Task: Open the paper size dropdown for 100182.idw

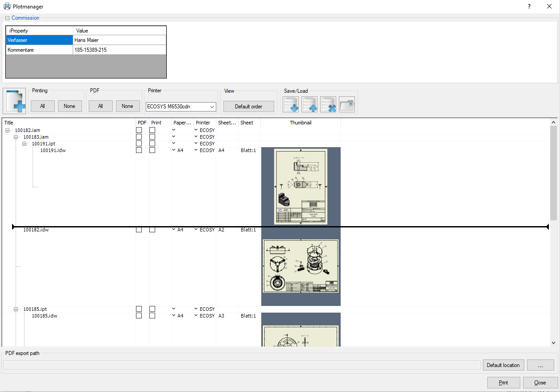Action: 174,230
